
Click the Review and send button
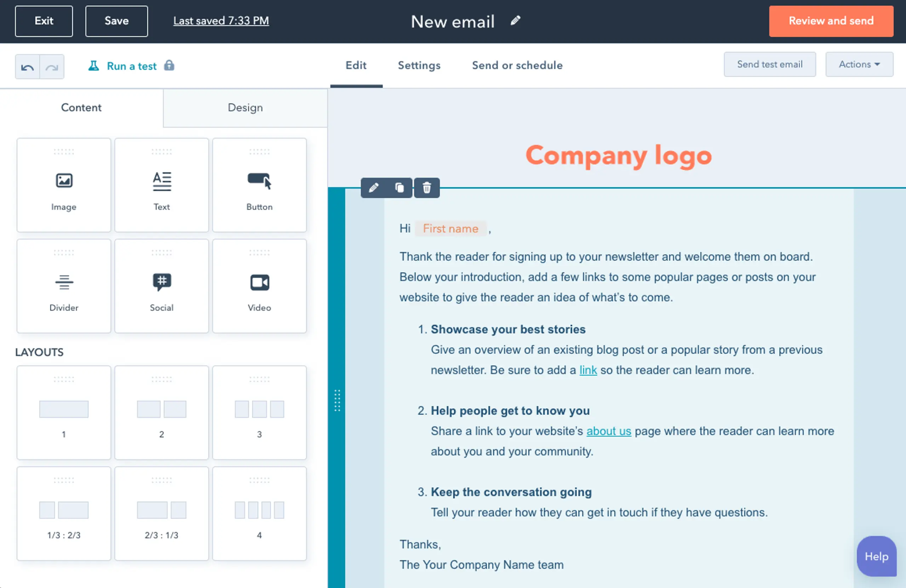(831, 21)
